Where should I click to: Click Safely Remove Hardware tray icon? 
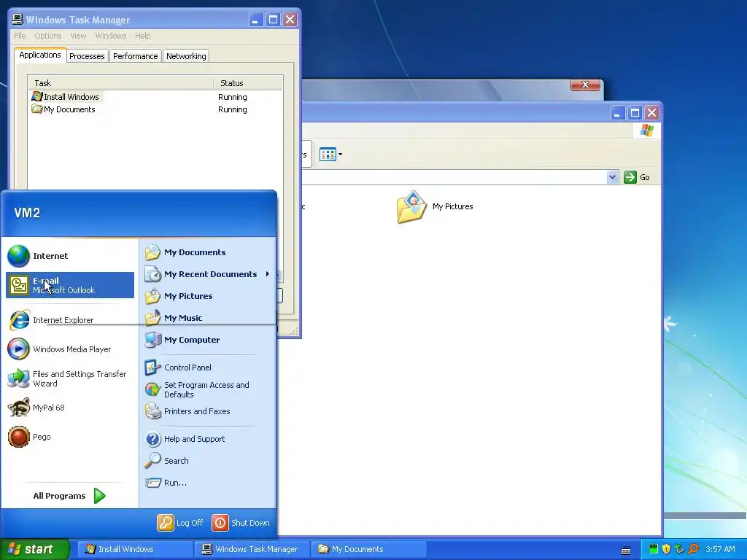click(x=679, y=549)
